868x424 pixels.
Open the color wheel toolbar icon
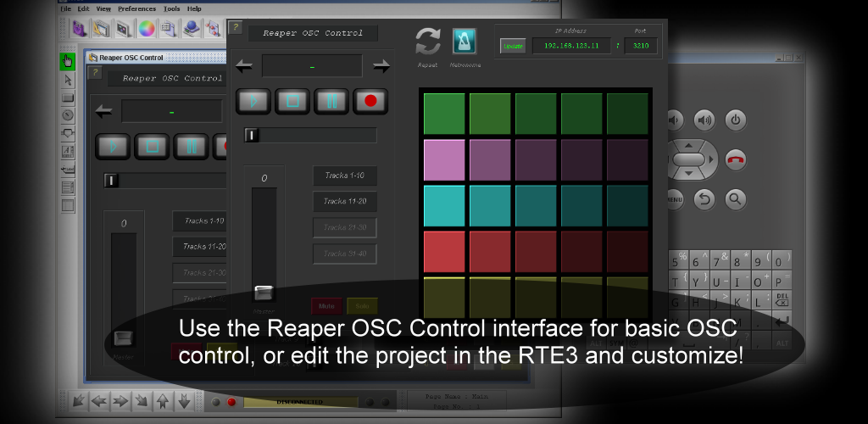click(146, 28)
